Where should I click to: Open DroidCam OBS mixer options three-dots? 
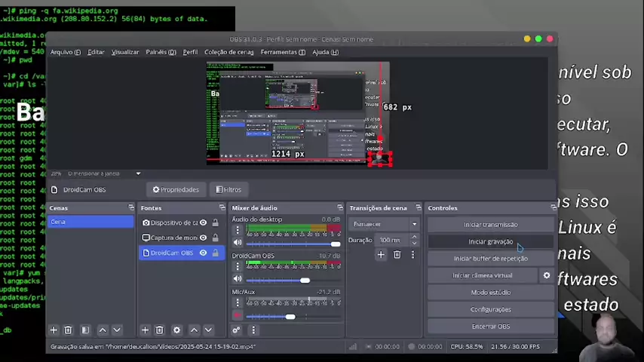[x=238, y=266]
